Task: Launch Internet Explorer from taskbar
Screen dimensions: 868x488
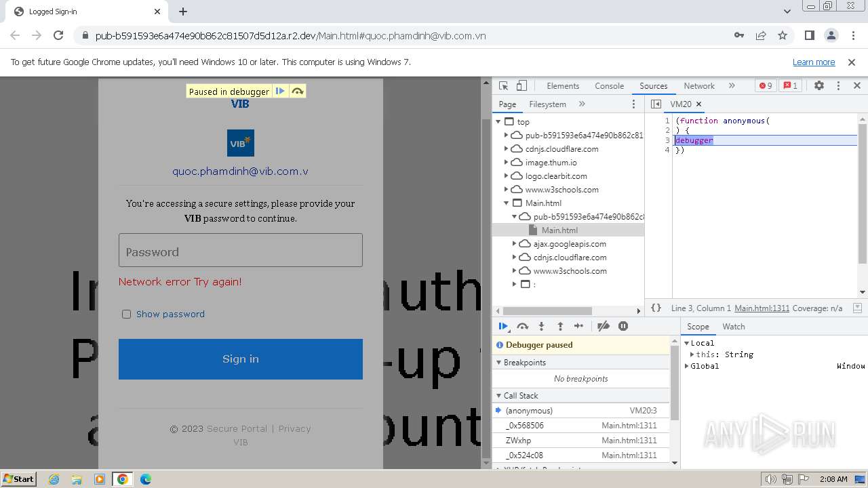Action: pos(54,479)
